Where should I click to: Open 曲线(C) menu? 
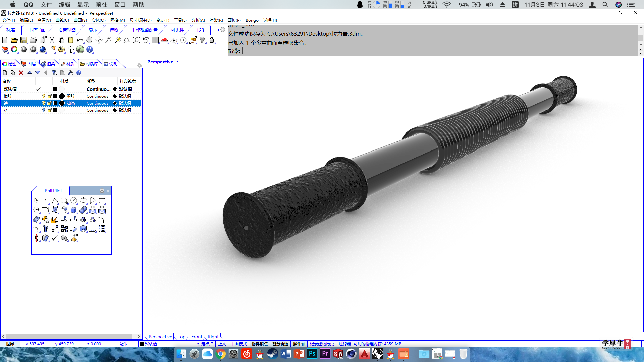tap(62, 20)
